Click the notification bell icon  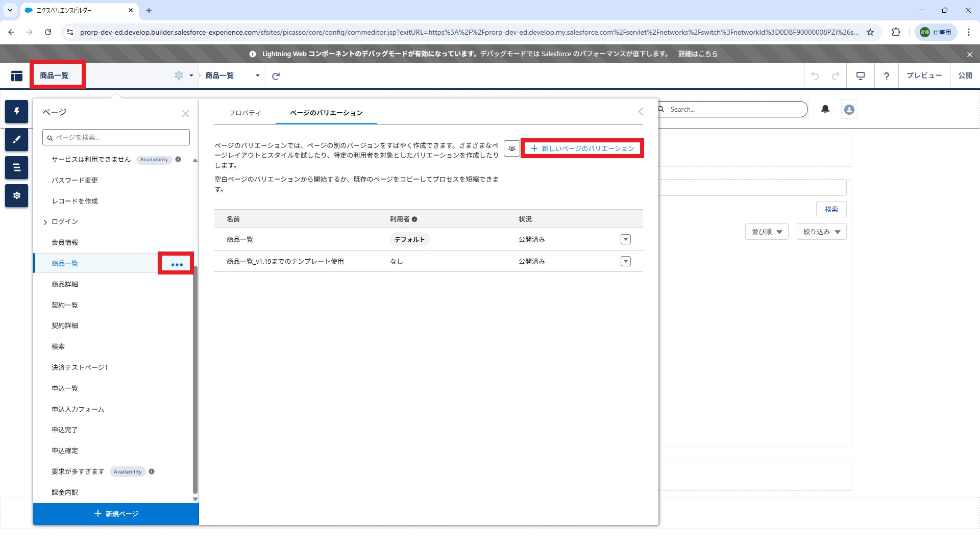pos(825,109)
